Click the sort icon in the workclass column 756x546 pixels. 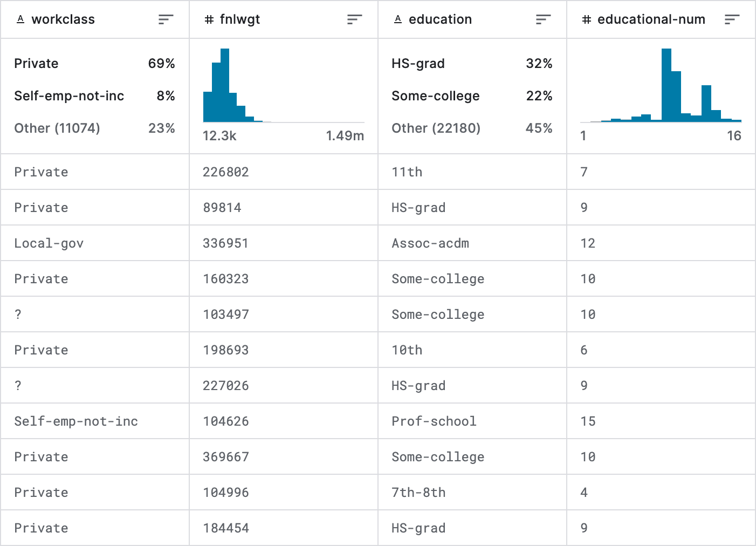(x=166, y=19)
